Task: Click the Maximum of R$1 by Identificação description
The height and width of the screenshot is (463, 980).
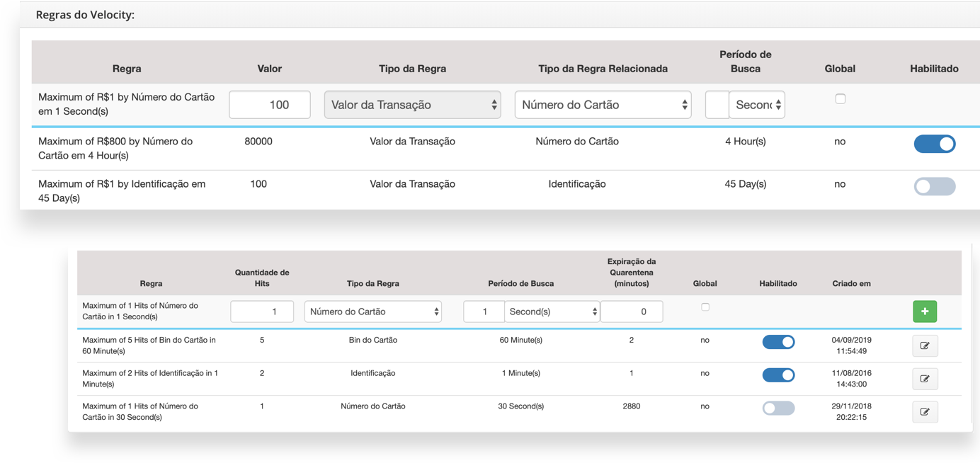Action: [122, 191]
